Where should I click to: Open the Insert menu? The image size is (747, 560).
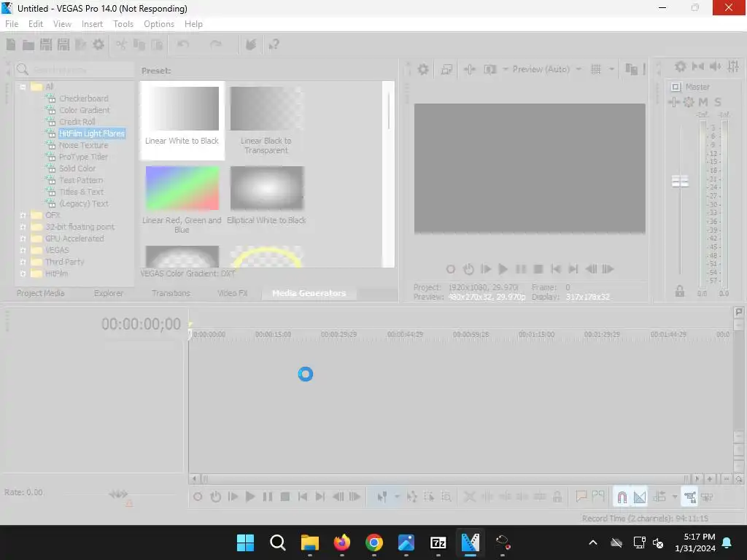92,24
